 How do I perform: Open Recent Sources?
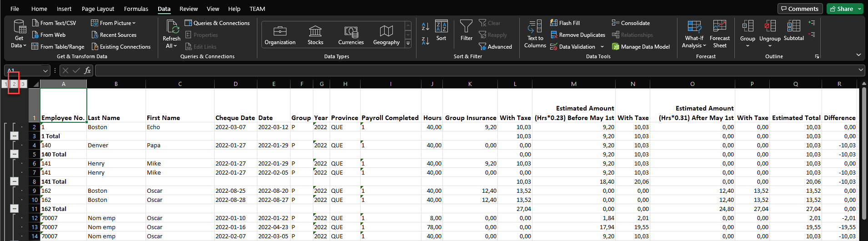pyautogui.click(x=114, y=35)
